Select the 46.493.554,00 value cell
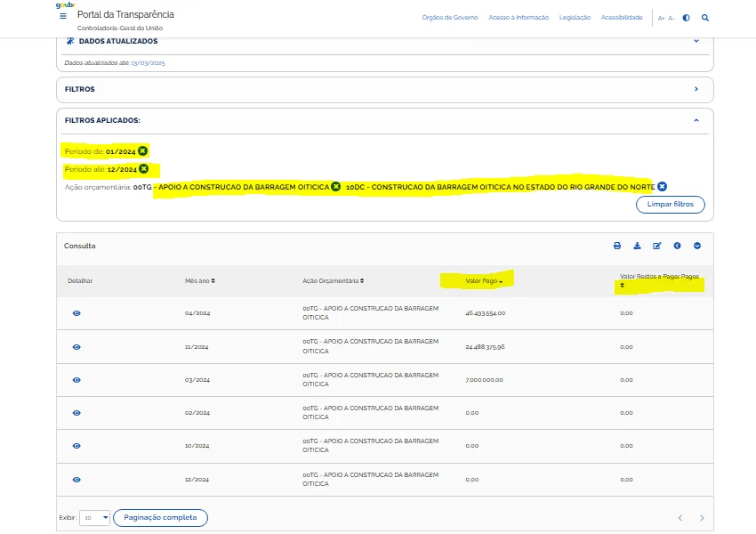 pos(485,313)
